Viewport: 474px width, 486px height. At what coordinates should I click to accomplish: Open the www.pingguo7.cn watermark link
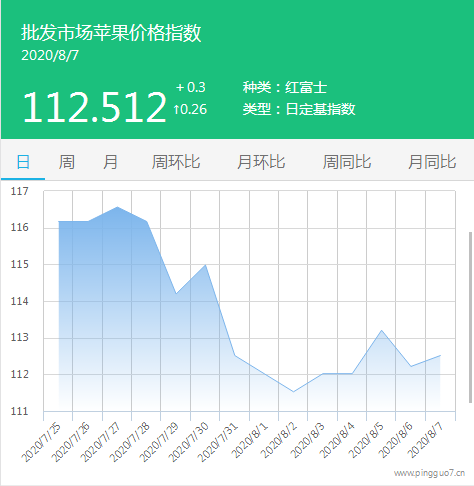point(429,473)
